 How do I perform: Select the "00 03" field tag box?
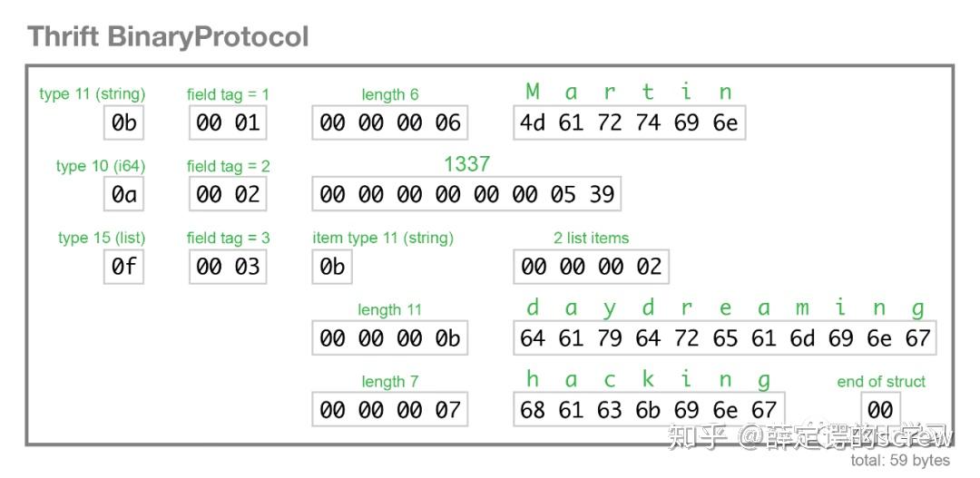(x=228, y=267)
